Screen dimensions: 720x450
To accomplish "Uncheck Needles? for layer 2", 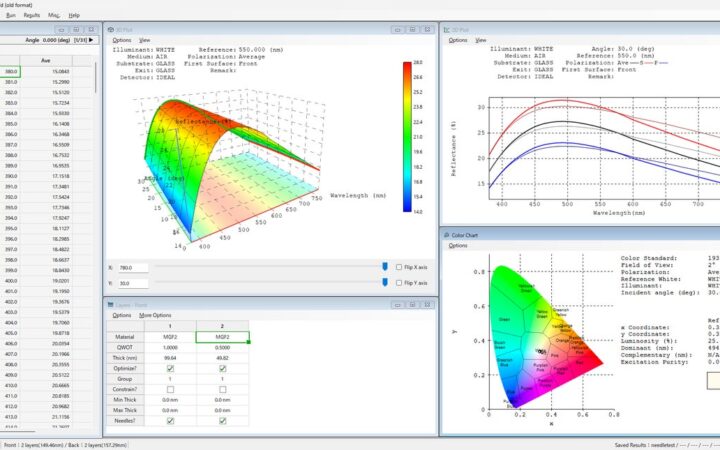I will tap(223, 421).
